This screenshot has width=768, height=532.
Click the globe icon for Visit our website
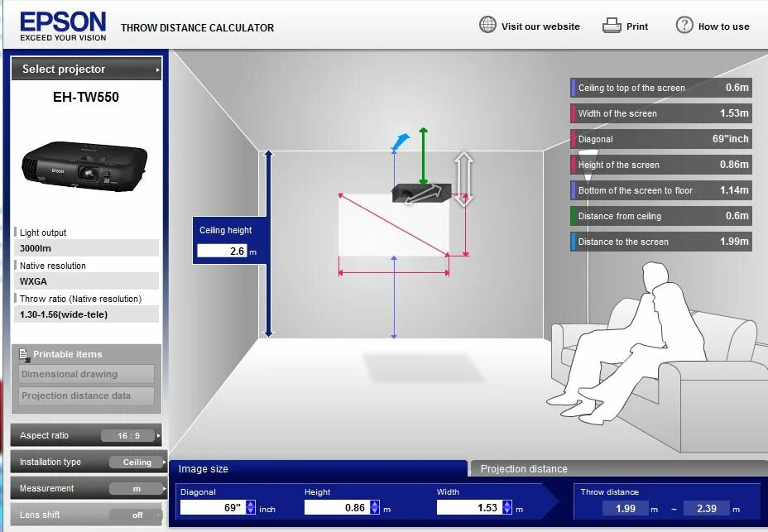487,25
